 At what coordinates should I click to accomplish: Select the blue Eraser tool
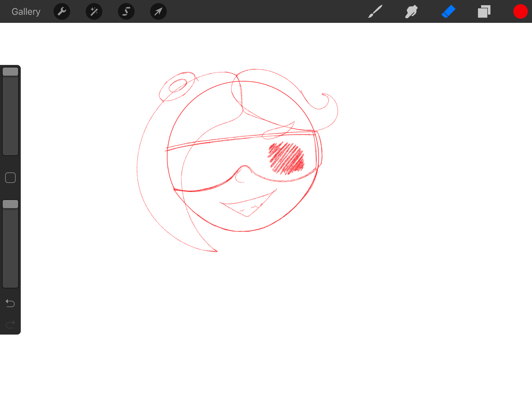coord(448,12)
